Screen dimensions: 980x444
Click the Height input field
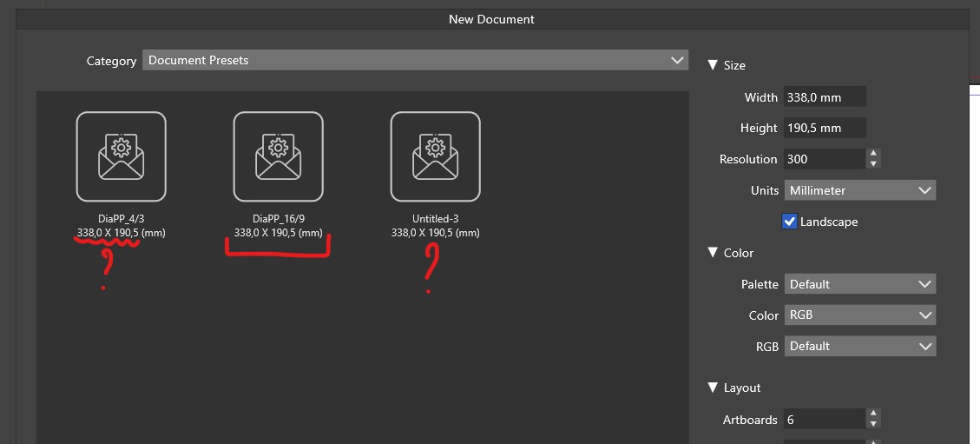coord(825,128)
